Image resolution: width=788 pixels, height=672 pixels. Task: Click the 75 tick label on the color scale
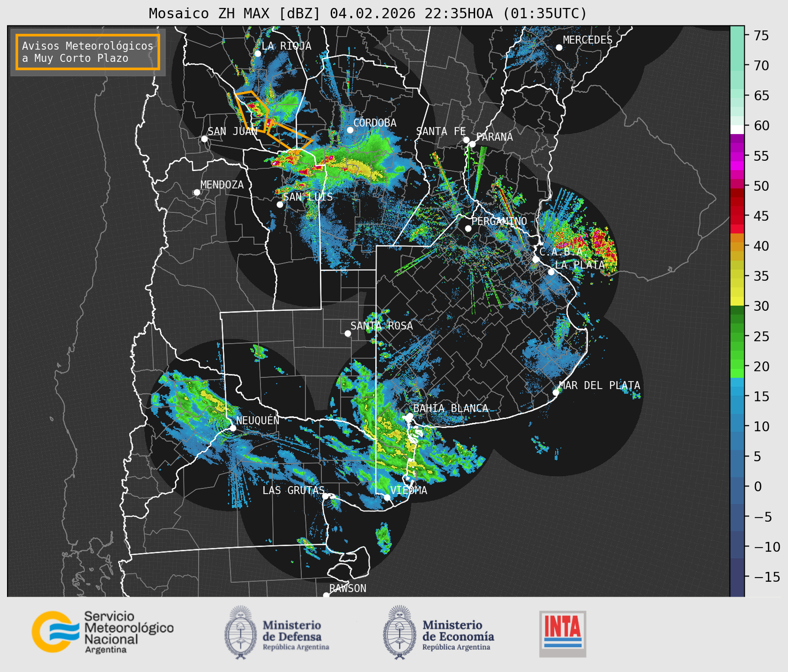(761, 36)
